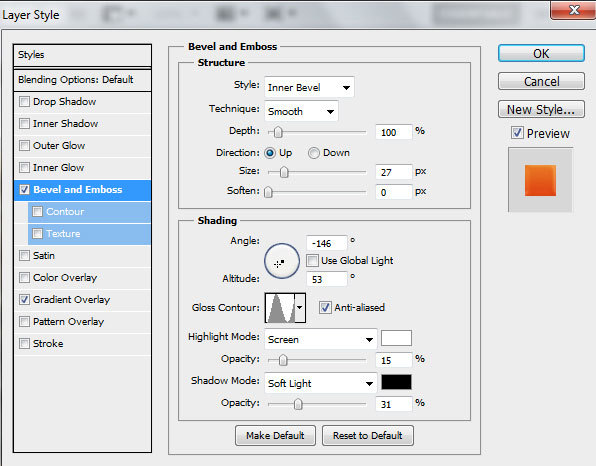Expand the Technique dropdown set to Smooth
Image resolution: width=596 pixels, height=466 pixels.
(x=301, y=111)
